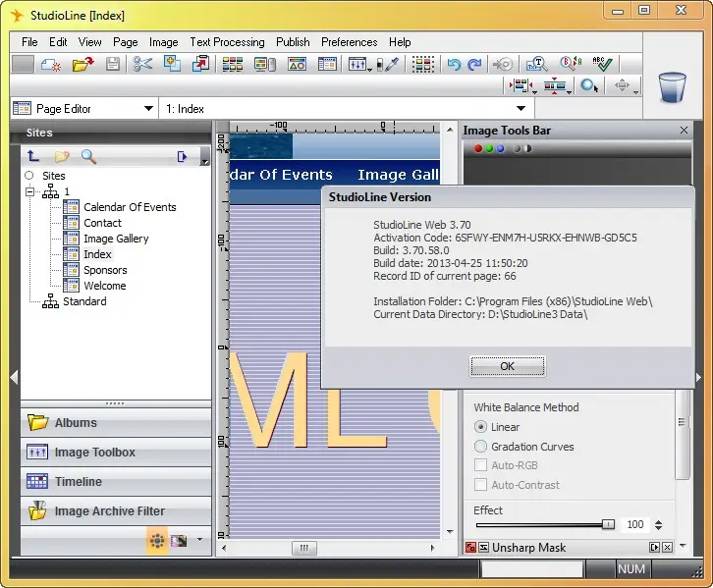Image resolution: width=713 pixels, height=588 pixels.
Task: Click the monitor layout view icon
Action: click(x=264, y=65)
